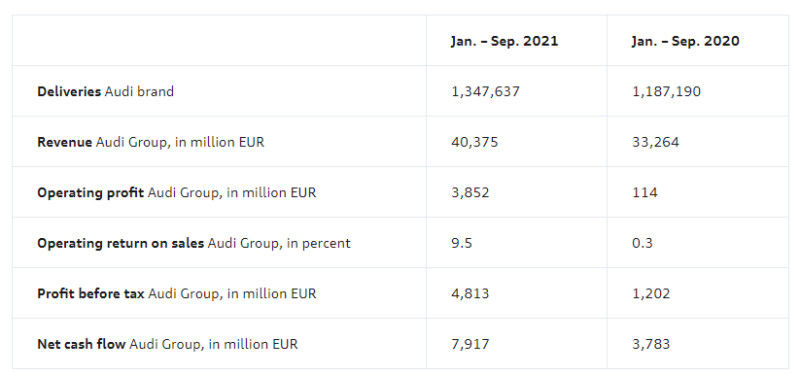Screen dimensions: 800x375
Task: Click the 7,917 net cash flow value
Action: coord(470,344)
